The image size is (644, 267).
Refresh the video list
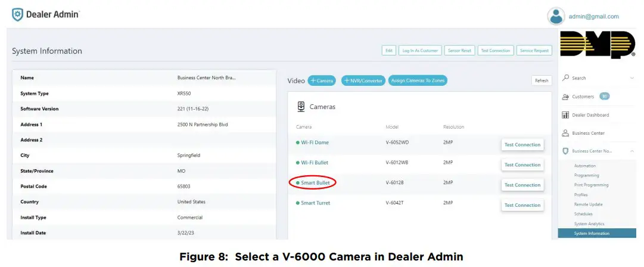coord(542,80)
